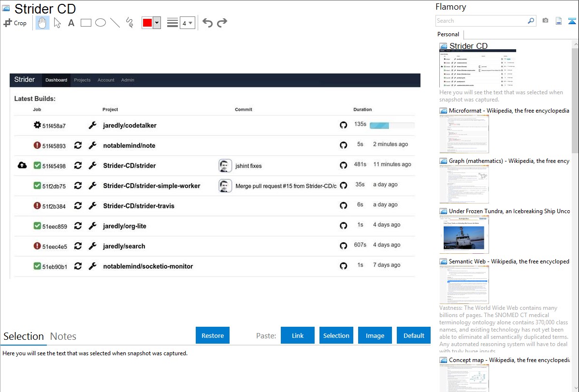Click the Restore button
Image resolution: width=579 pixels, height=392 pixels.
pyautogui.click(x=213, y=335)
